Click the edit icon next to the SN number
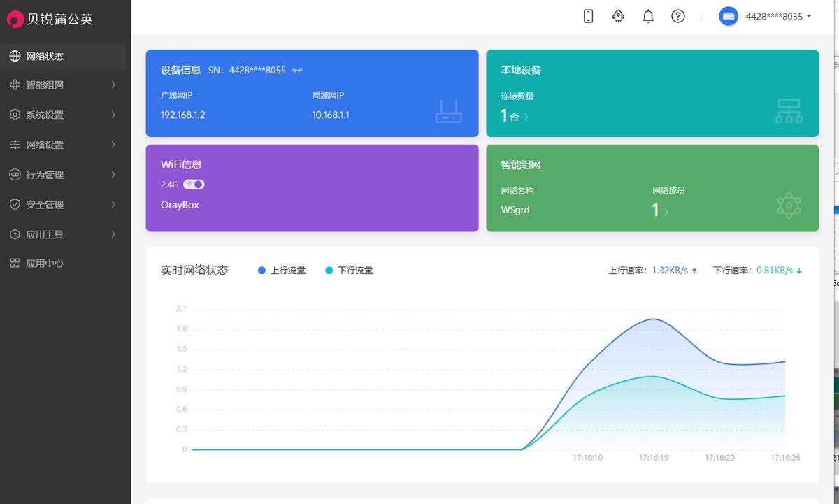Image resolution: width=839 pixels, height=504 pixels. 298,70
